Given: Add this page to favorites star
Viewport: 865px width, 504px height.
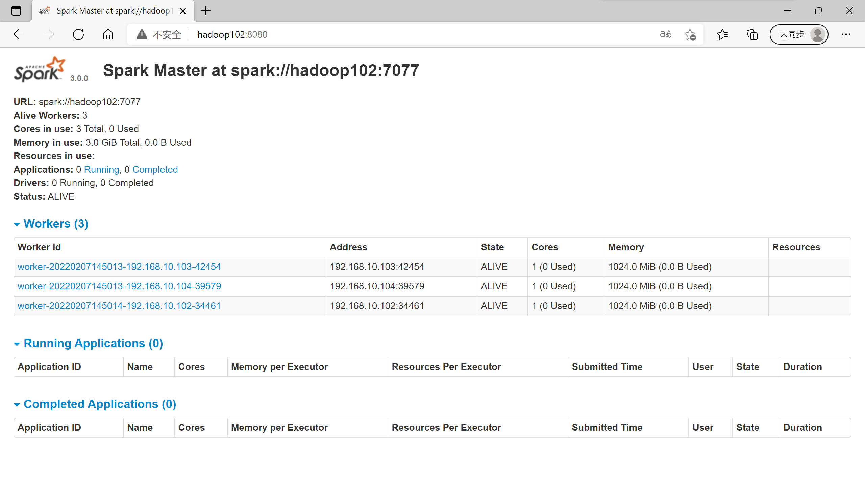Looking at the screenshot, I should coord(690,34).
